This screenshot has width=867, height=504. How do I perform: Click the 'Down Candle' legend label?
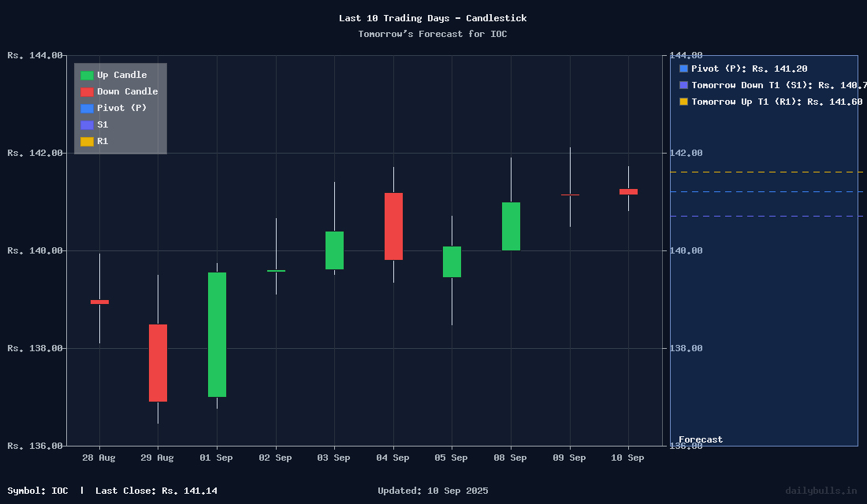coord(128,91)
